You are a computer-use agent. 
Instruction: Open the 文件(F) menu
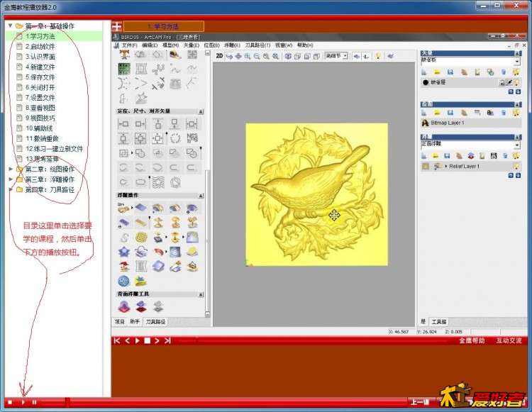point(129,45)
